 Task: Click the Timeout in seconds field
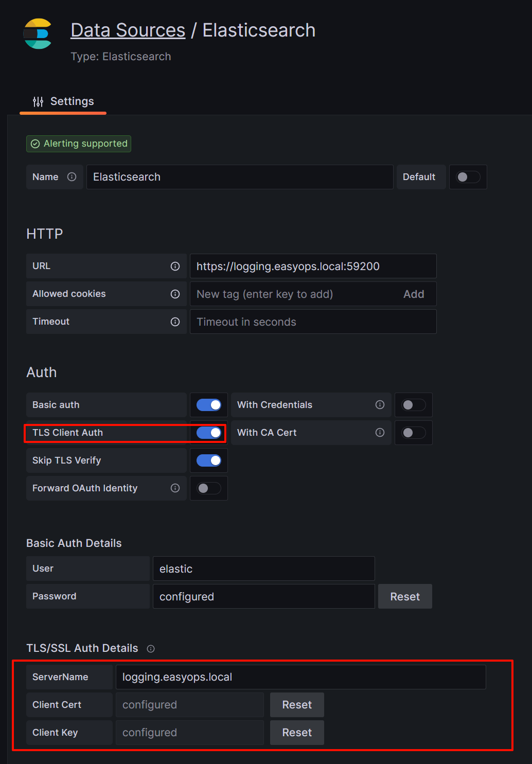313,322
